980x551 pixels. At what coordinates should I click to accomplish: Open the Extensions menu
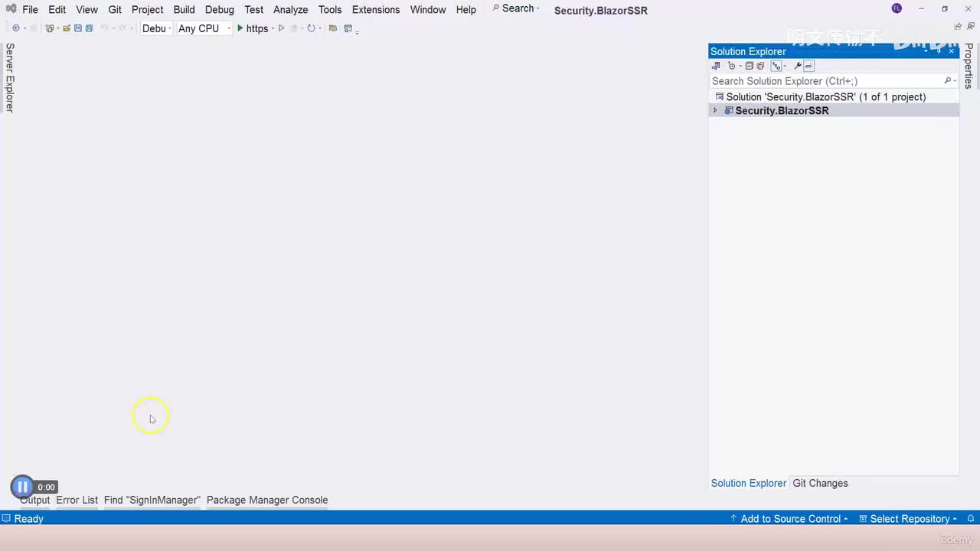coord(375,10)
